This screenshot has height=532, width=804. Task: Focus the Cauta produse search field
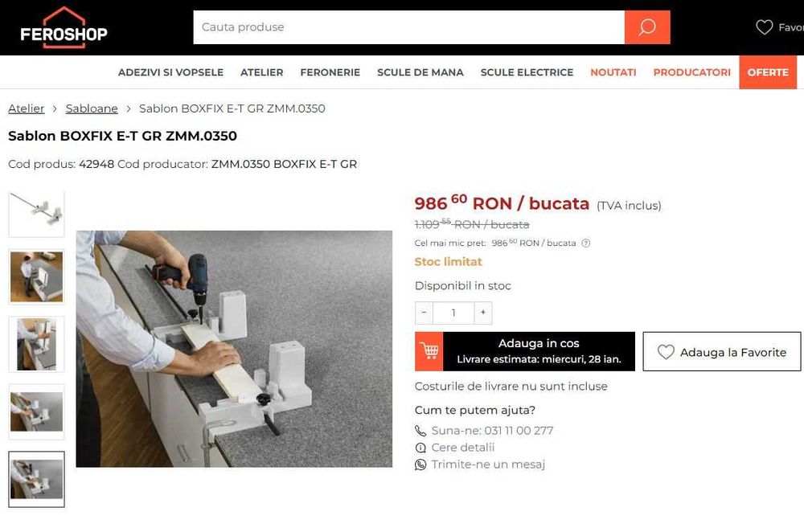click(x=408, y=27)
